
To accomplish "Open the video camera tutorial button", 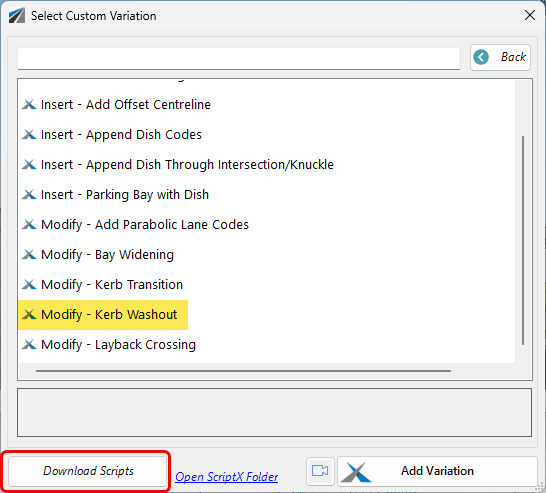I will pyautogui.click(x=320, y=471).
